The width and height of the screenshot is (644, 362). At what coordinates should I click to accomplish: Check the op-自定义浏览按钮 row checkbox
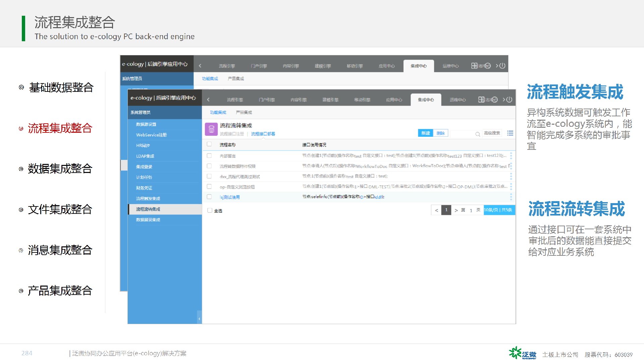click(x=209, y=186)
